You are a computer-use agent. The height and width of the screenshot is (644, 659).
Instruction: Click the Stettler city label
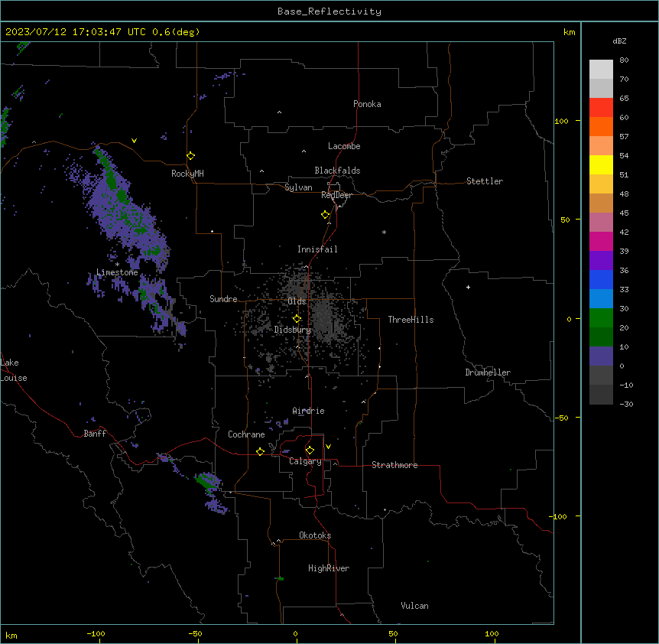point(485,181)
